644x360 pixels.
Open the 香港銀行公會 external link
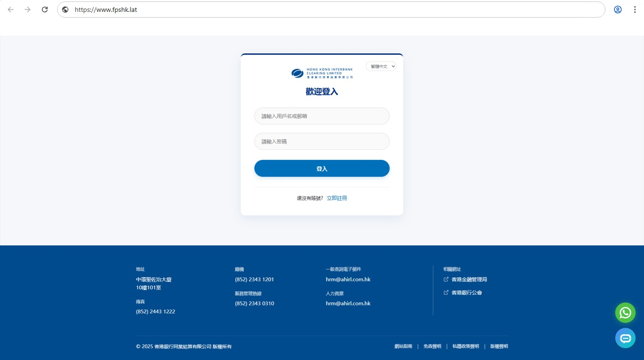(466, 293)
